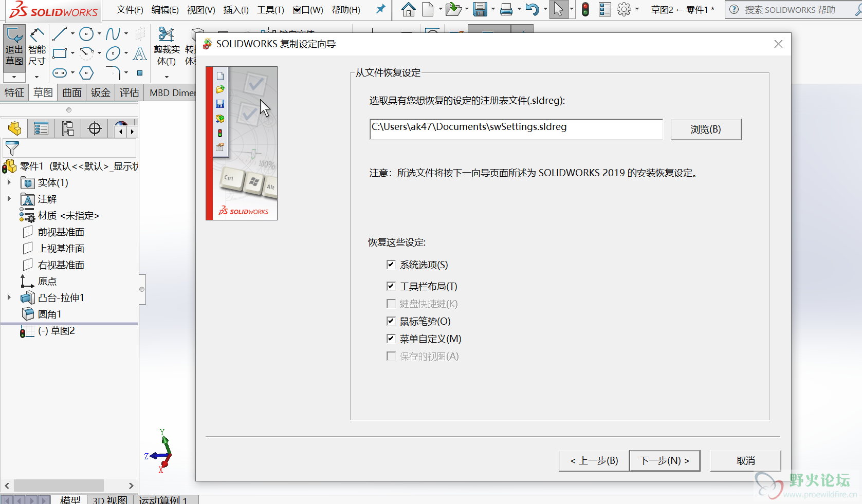
Task: Click the Print icon
Action: tap(506, 9)
